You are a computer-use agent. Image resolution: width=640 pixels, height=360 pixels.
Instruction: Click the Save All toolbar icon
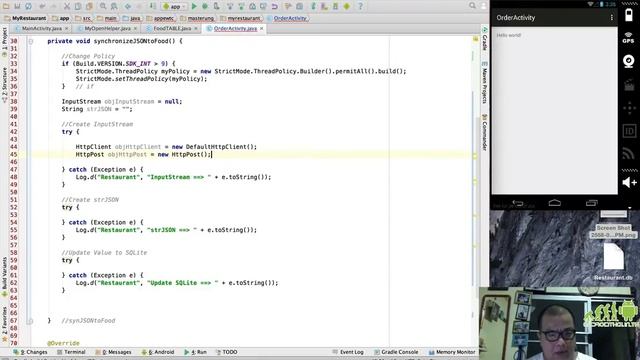pyautogui.click(x=17, y=6)
